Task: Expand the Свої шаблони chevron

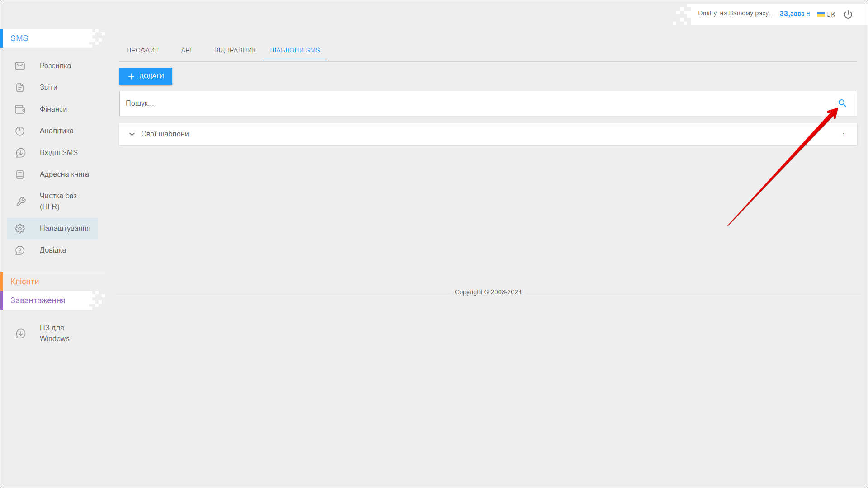Action: (x=132, y=134)
